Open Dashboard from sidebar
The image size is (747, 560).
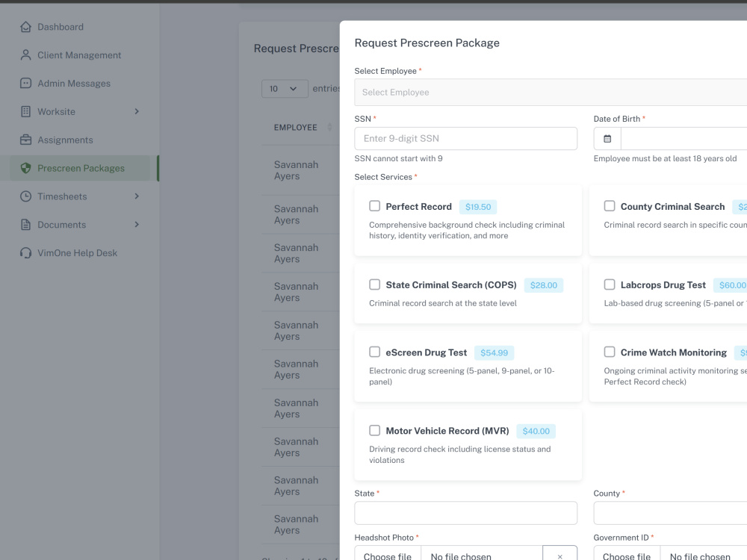(x=61, y=27)
